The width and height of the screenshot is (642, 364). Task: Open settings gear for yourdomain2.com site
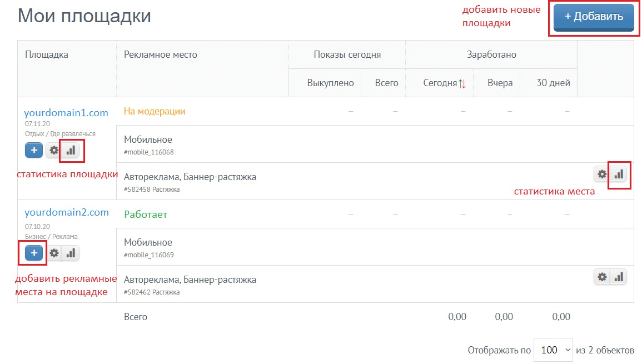click(54, 253)
